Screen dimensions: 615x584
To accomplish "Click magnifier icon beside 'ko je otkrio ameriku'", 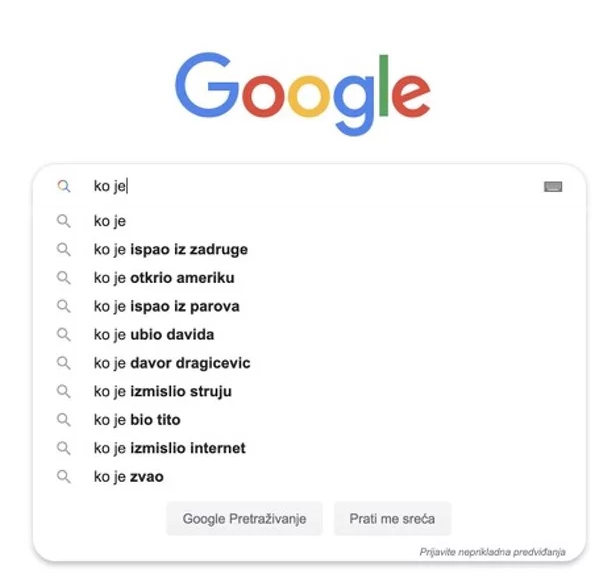I will (64, 278).
